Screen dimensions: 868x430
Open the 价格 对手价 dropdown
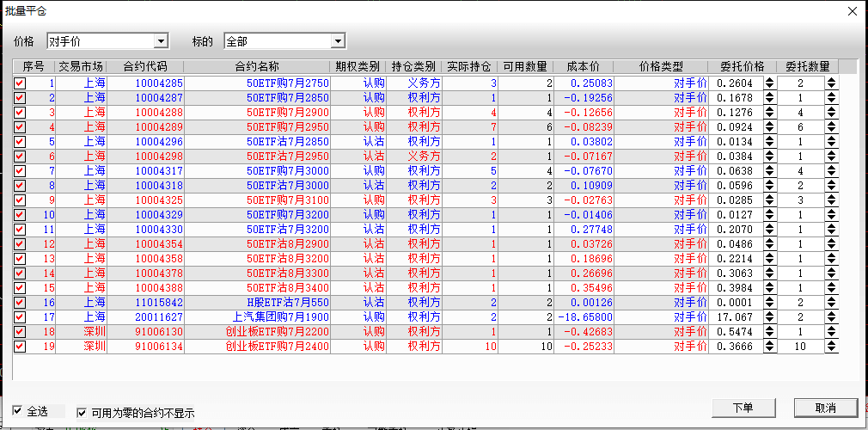160,41
